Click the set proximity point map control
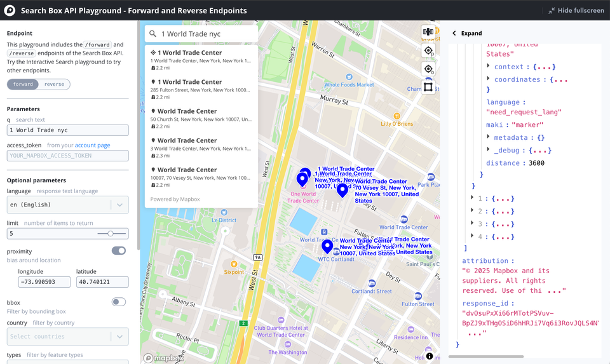This screenshot has width=610, height=364. pos(428,51)
